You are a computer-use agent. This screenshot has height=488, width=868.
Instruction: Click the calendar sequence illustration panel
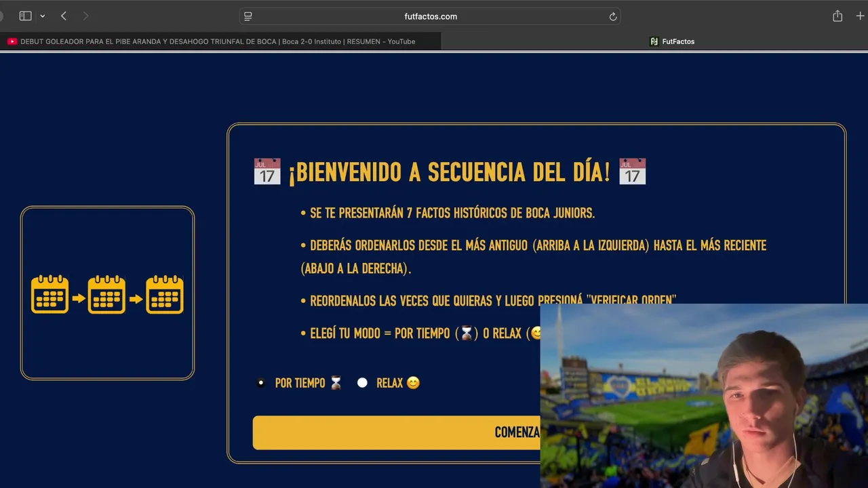pos(107,293)
